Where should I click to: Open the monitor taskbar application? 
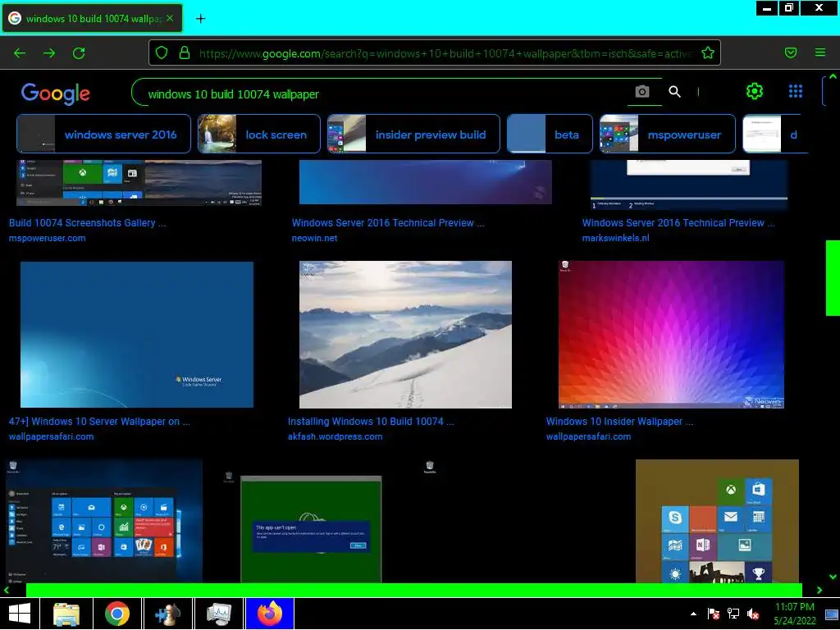[218, 614]
